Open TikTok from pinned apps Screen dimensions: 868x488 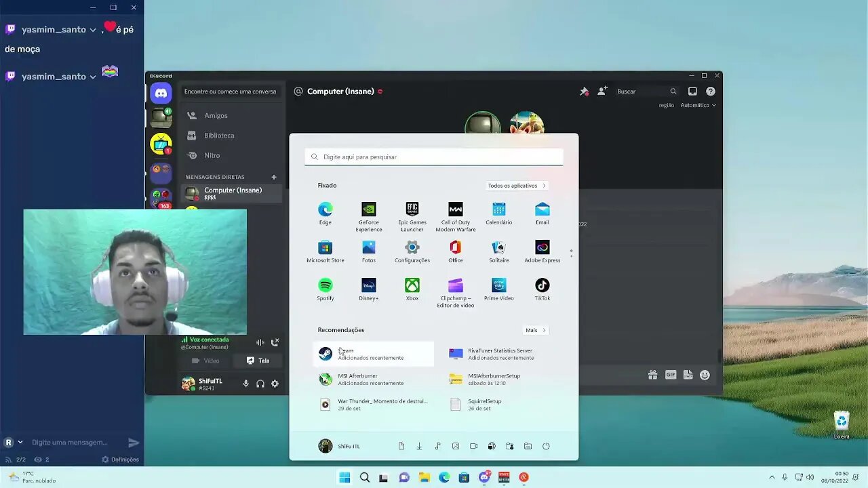click(542, 289)
